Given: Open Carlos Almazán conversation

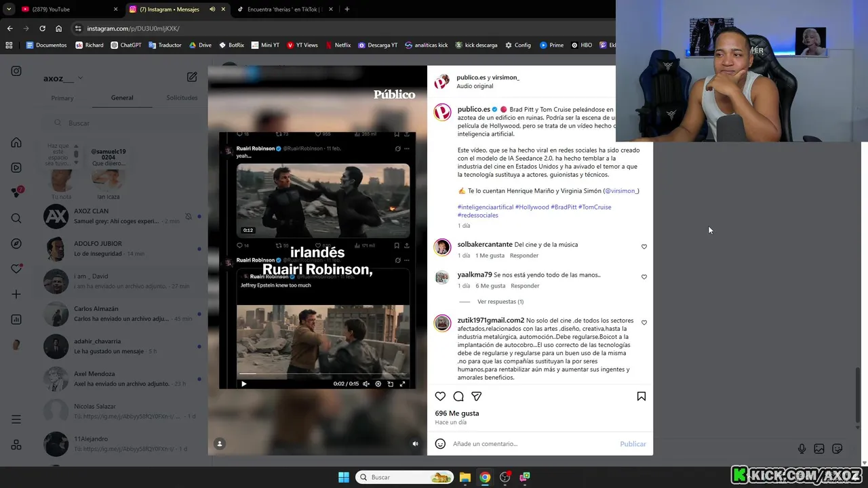Looking at the screenshot, I should coord(123,314).
